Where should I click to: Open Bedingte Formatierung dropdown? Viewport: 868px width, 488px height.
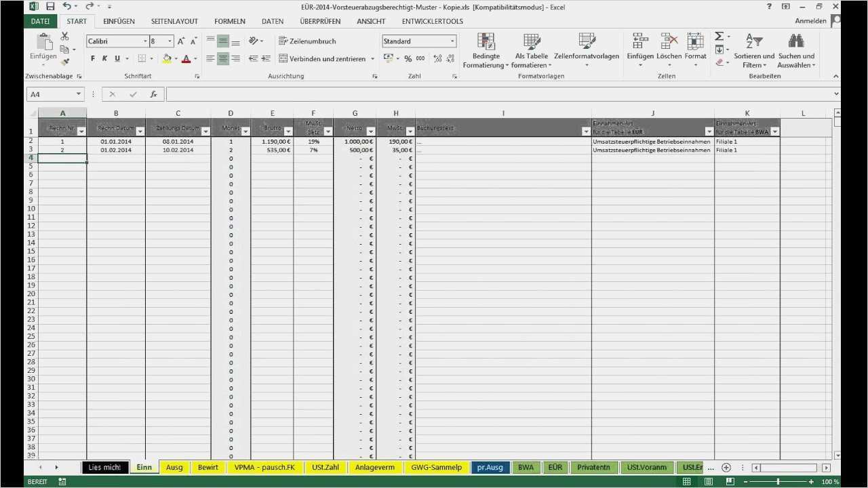click(486, 51)
